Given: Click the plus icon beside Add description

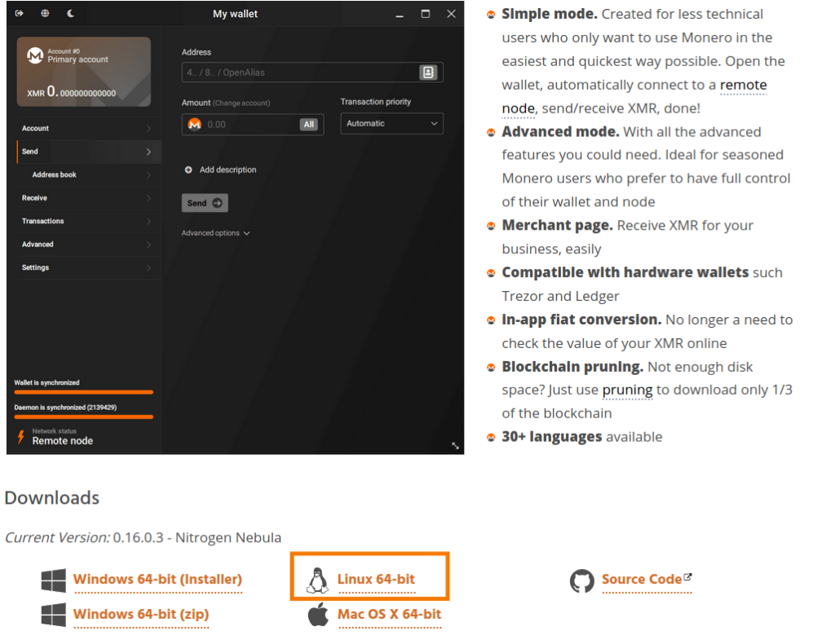Looking at the screenshot, I should pyautogui.click(x=188, y=170).
